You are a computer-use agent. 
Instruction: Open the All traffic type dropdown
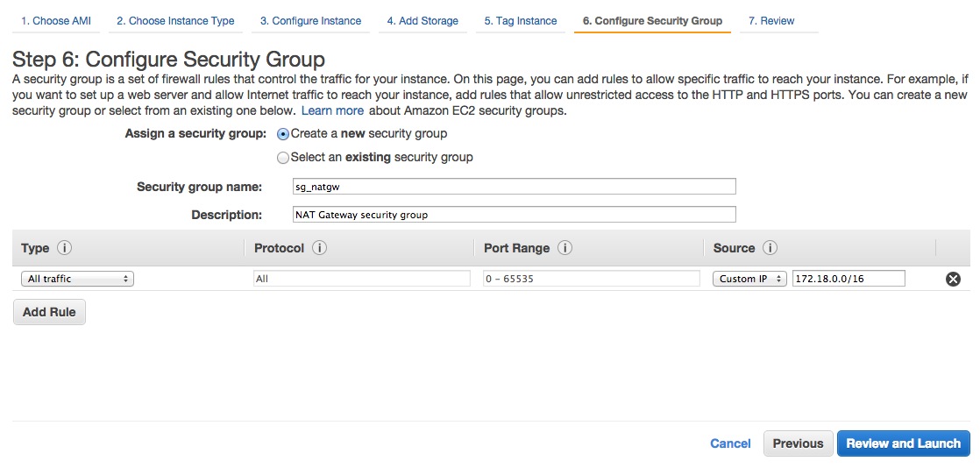pos(77,279)
